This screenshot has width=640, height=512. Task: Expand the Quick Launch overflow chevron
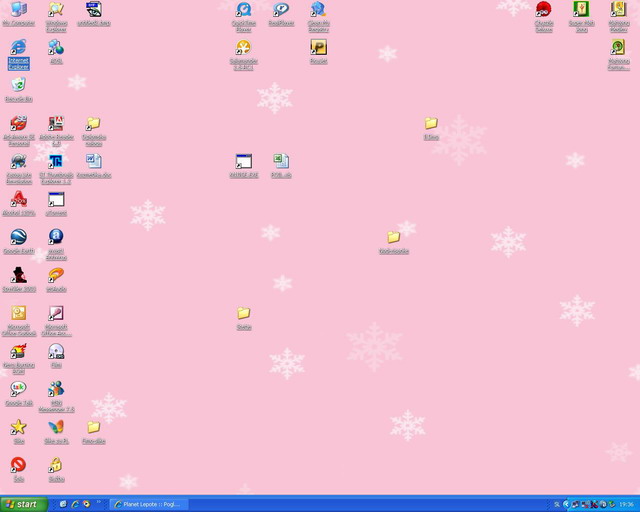tap(97, 504)
